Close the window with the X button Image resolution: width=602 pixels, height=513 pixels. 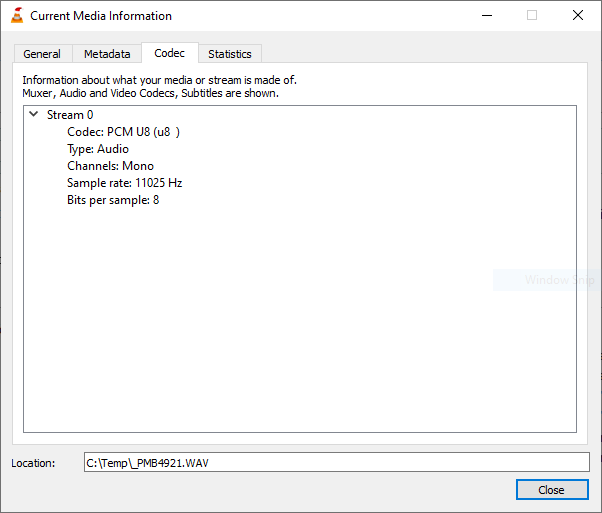578,15
